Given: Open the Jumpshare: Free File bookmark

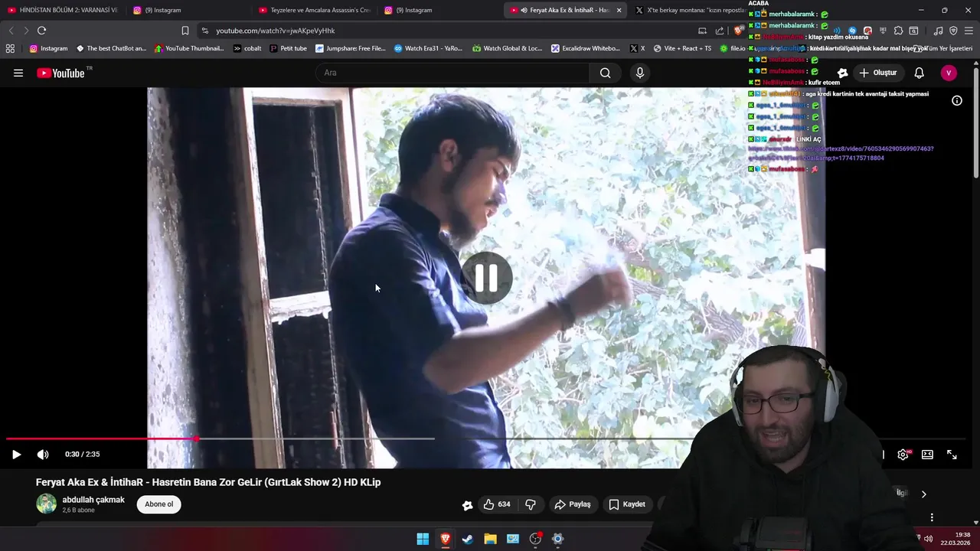Looking at the screenshot, I should click(x=350, y=48).
